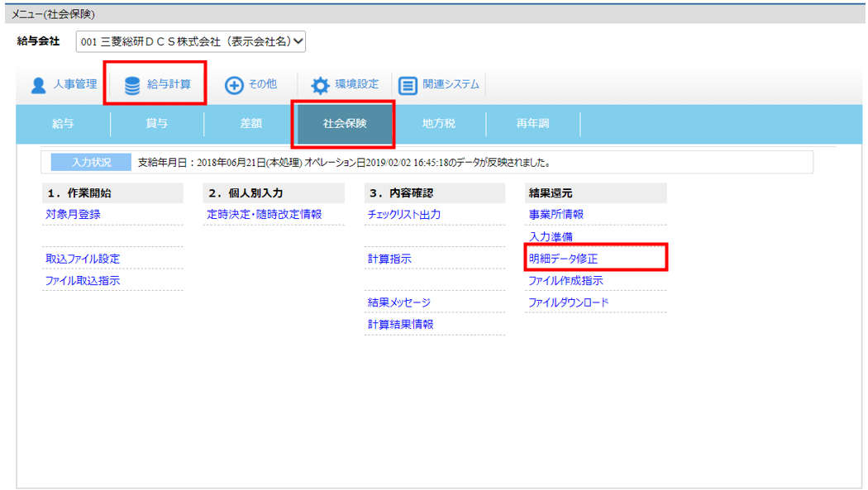Click the 3．内容確認 section header

click(x=435, y=193)
